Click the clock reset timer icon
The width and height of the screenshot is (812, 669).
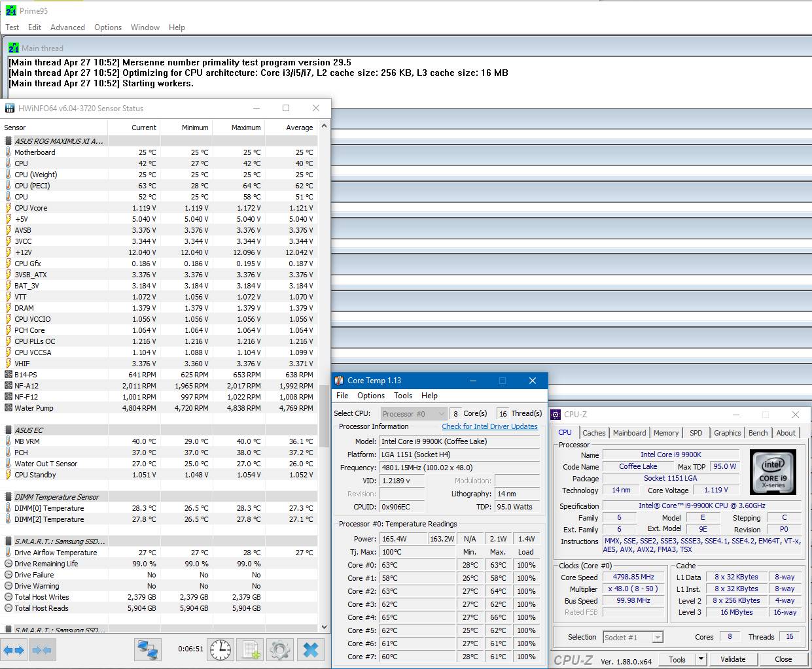point(221,650)
